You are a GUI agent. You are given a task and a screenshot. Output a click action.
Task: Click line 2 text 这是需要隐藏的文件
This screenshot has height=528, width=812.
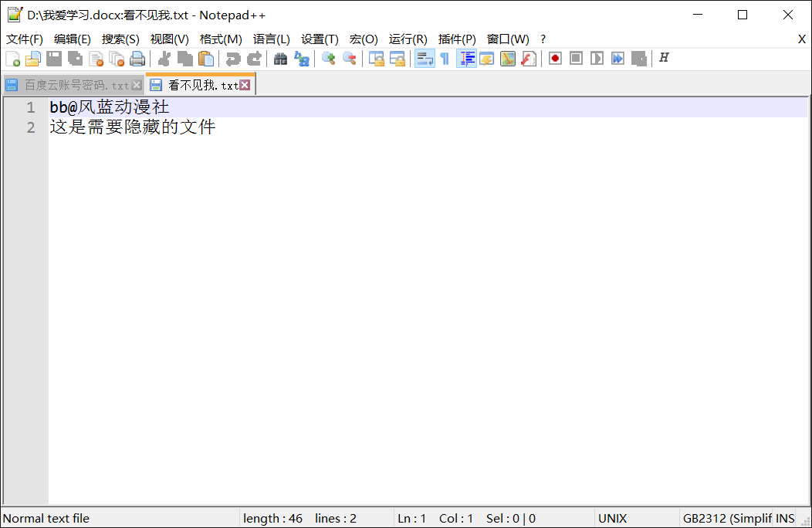point(132,127)
